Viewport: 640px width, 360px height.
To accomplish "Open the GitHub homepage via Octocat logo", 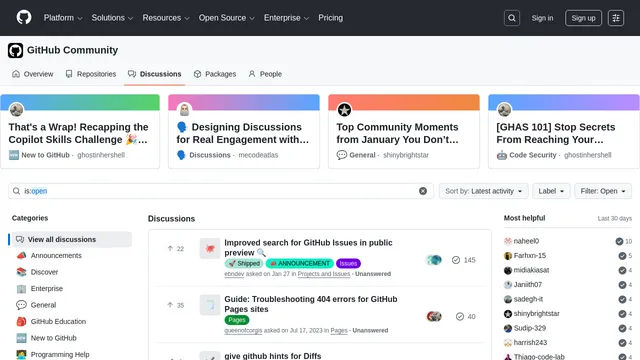I will [24, 18].
